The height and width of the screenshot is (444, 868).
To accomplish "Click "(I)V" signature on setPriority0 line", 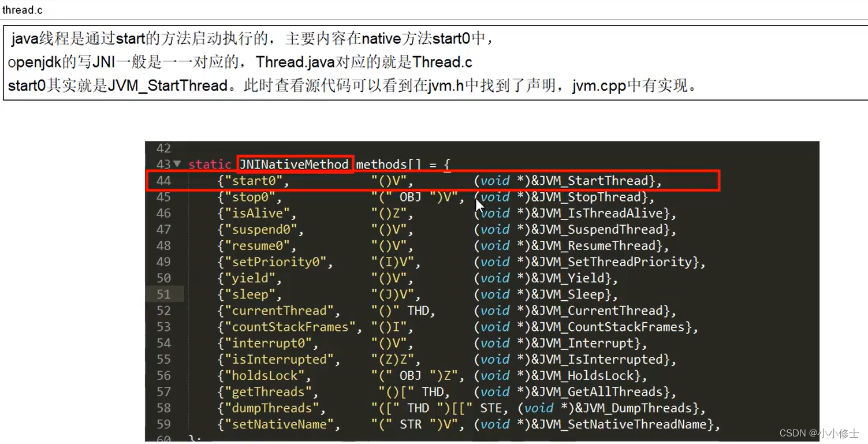I will [392, 262].
